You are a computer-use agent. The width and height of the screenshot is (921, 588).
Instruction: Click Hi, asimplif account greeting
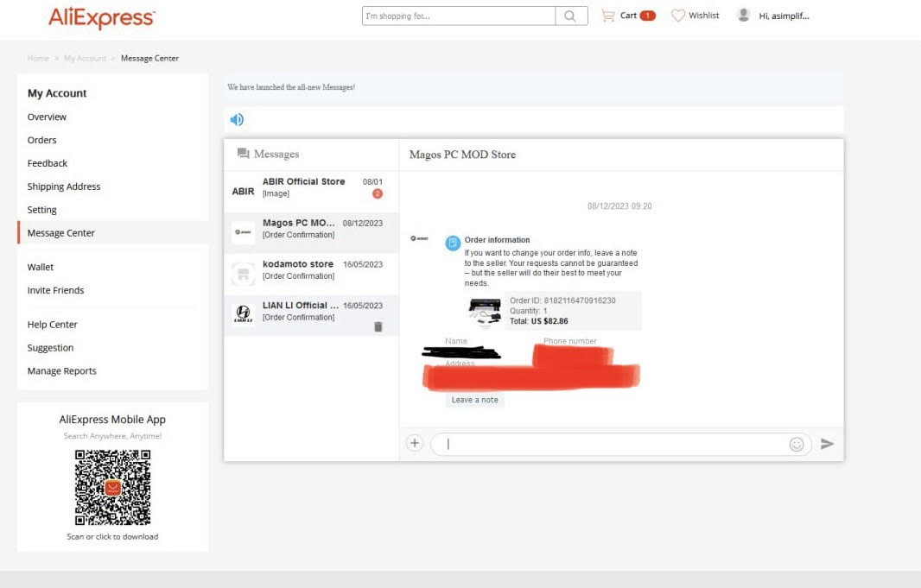click(784, 16)
